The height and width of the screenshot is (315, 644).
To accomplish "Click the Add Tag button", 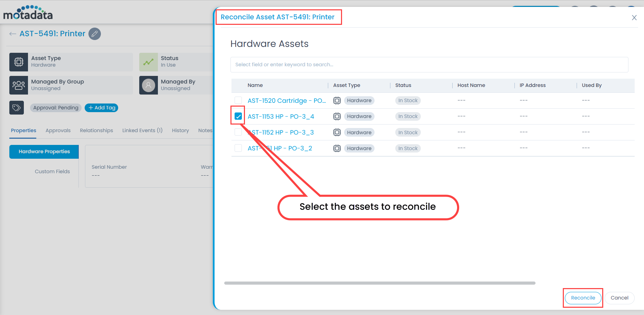I will [101, 108].
